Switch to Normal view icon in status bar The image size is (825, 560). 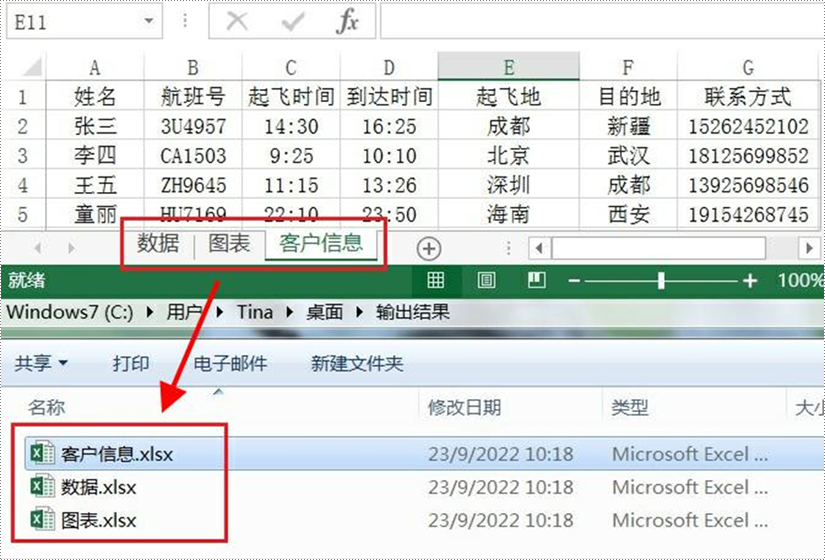(436, 280)
